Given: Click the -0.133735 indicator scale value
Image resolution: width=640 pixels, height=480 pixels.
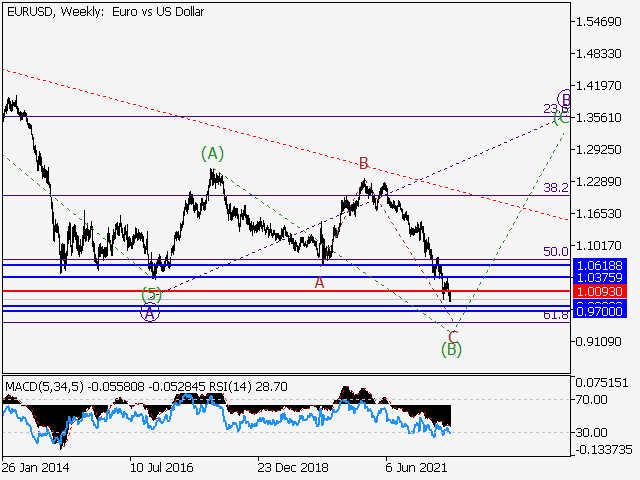Looking at the screenshot, I should [x=603, y=450].
